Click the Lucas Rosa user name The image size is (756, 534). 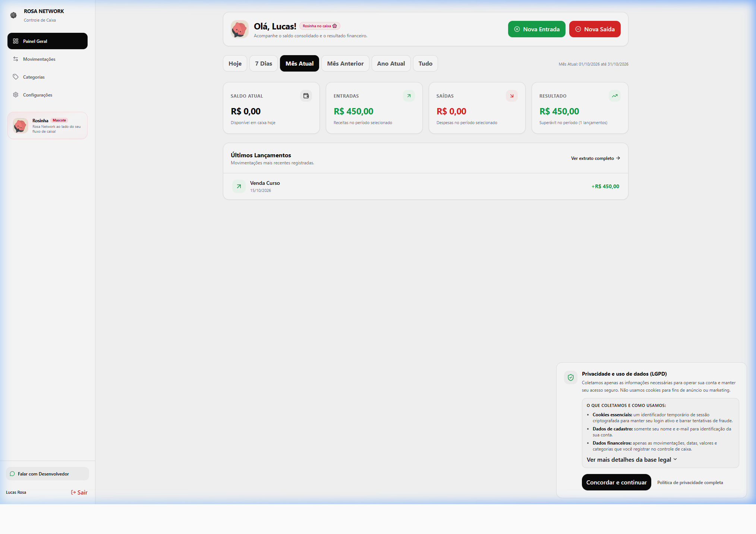tap(16, 492)
